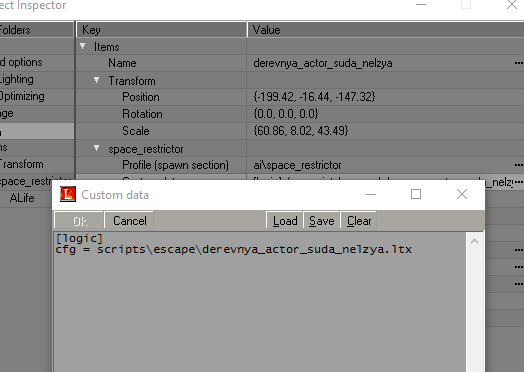This screenshot has height=372, width=524.
Task: Select the ALife folder item
Action: pyautogui.click(x=22, y=198)
